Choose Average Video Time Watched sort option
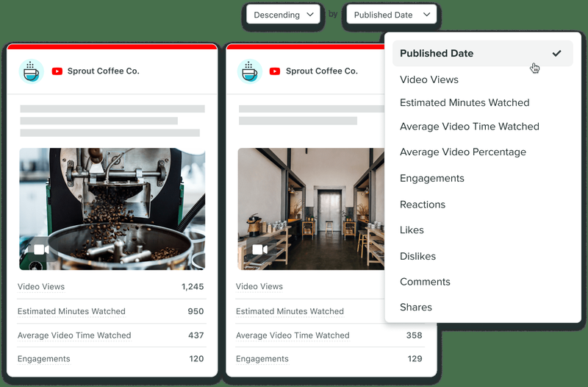Viewport: 588px width, 387px height. click(x=470, y=127)
